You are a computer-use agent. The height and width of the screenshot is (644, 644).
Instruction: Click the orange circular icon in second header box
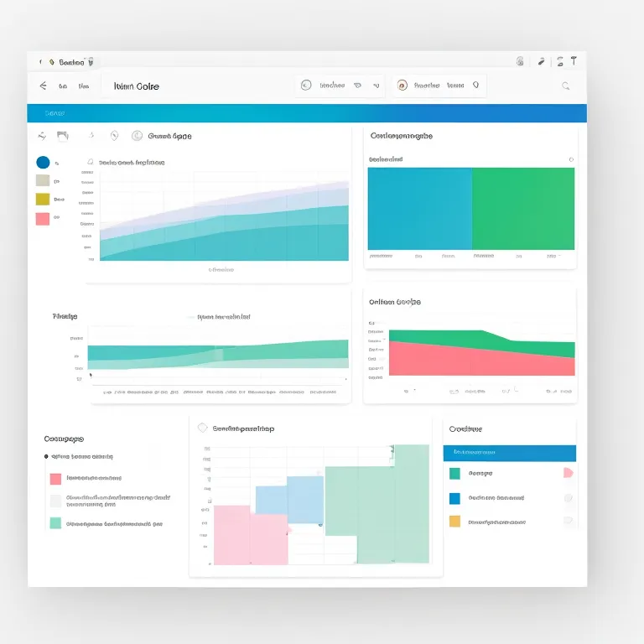pos(402,85)
